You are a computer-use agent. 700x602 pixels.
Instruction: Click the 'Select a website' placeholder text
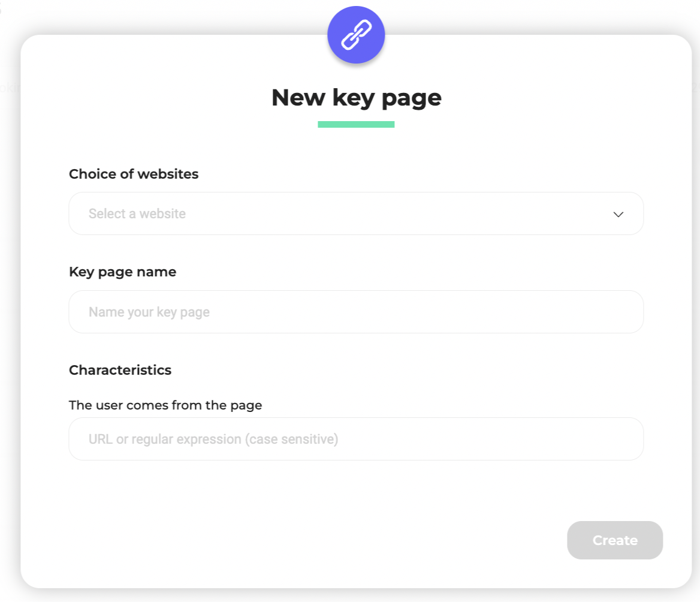click(x=137, y=214)
